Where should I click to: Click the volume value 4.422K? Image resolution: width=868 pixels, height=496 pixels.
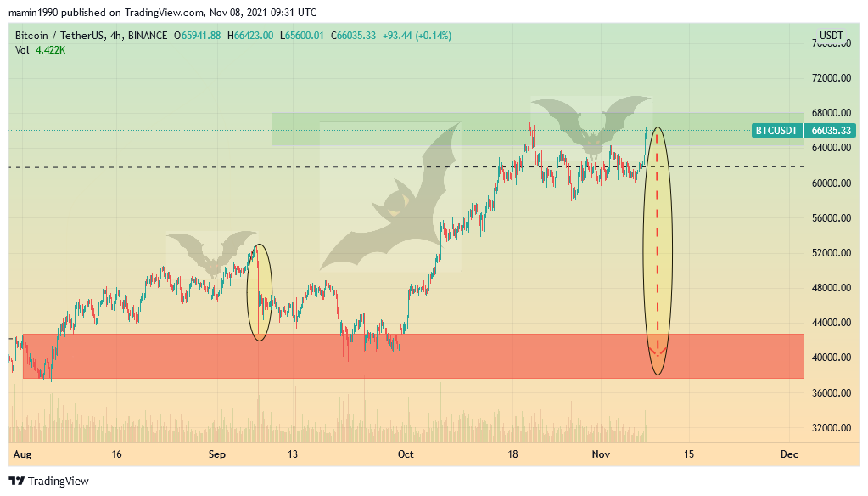click(x=50, y=50)
